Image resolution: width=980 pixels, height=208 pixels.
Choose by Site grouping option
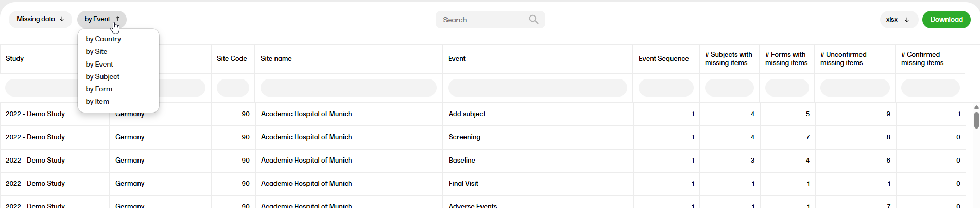(x=97, y=51)
